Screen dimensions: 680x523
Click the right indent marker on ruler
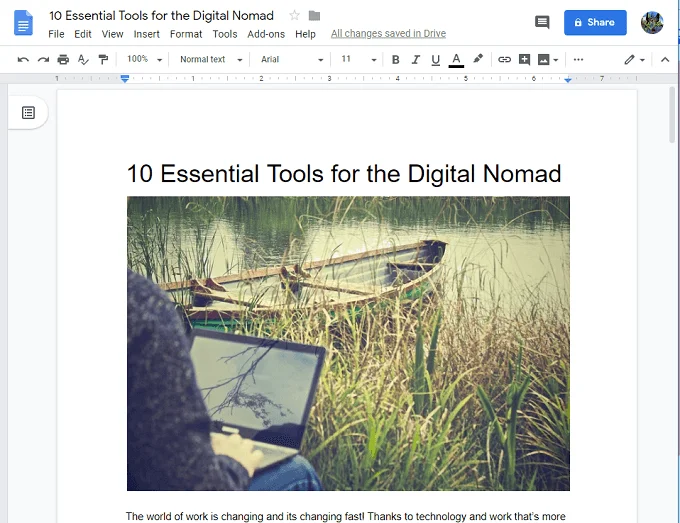pyautogui.click(x=568, y=79)
